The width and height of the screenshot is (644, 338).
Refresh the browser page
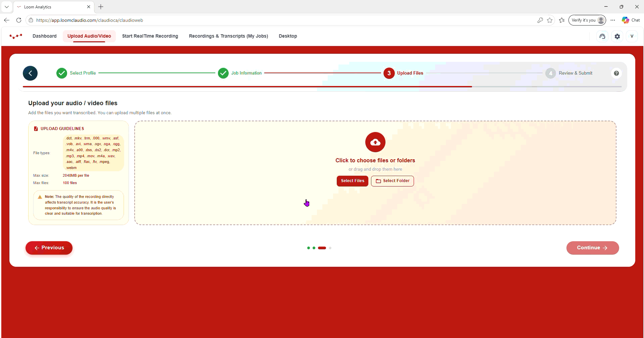19,20
